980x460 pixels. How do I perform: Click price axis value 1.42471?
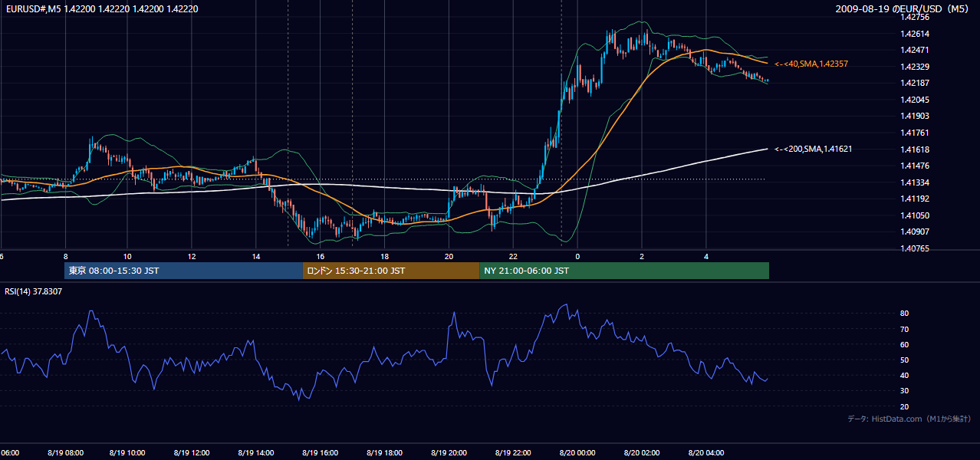(916, 50)
